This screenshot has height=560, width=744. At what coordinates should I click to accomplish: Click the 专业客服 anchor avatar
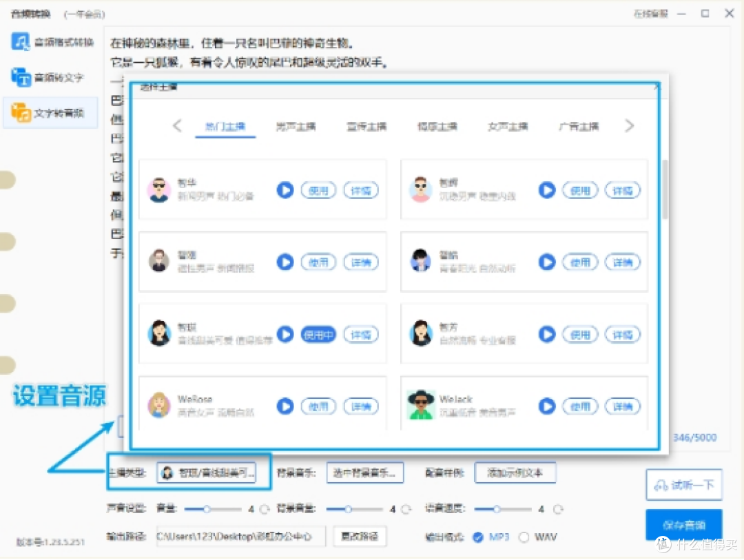(420, 333)
